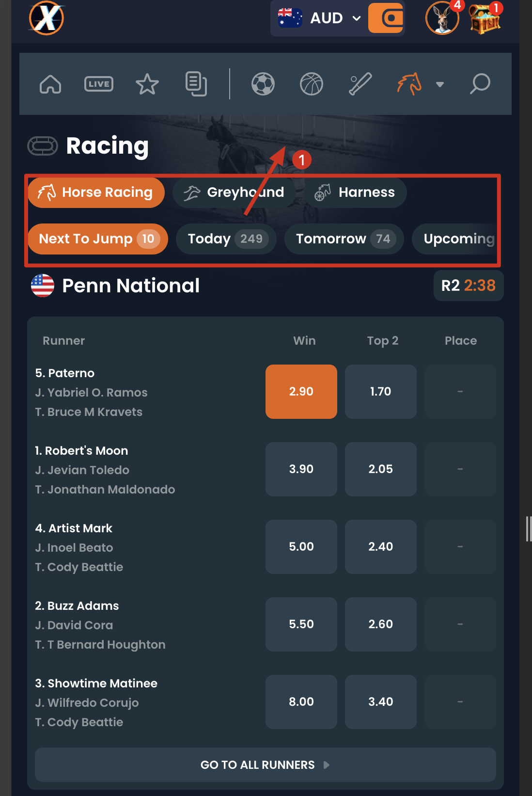Open the AUD currency dropdown
This screenshot has width=532, height=796.
pos(326,18)
